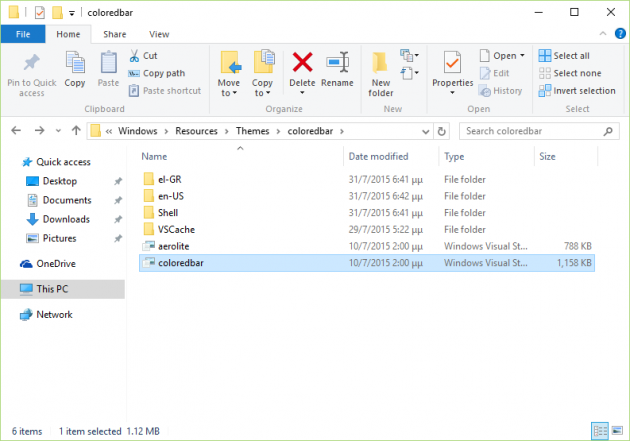Screen dimensions: 630x441
Task: Create a New folder from the ribbon
Action: click(380, 75)
